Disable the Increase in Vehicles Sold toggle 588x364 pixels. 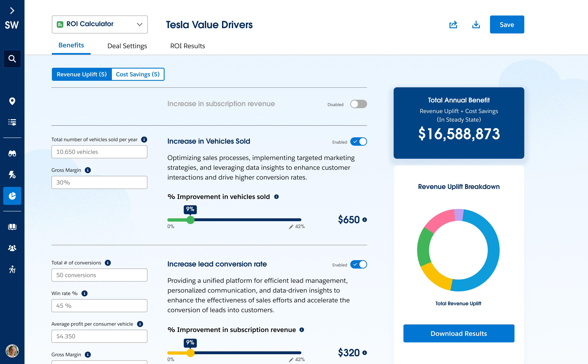[x=358, y=142]
